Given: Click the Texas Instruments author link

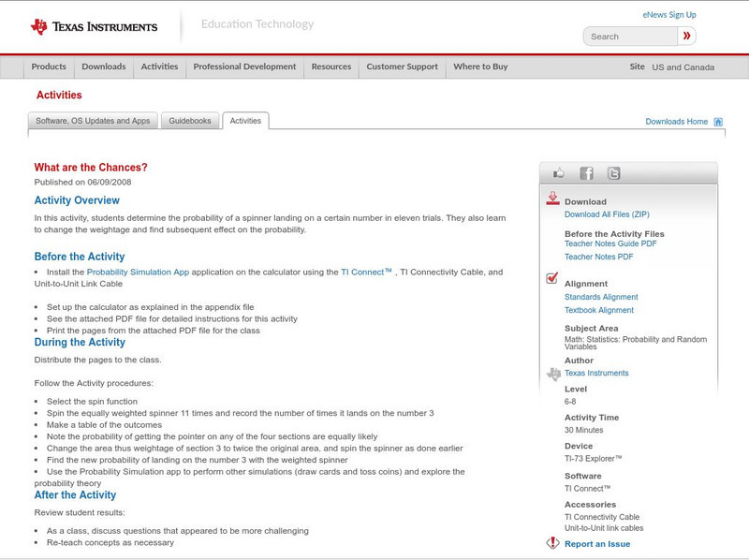Looking at the screenshot, I should click(596, 373).
